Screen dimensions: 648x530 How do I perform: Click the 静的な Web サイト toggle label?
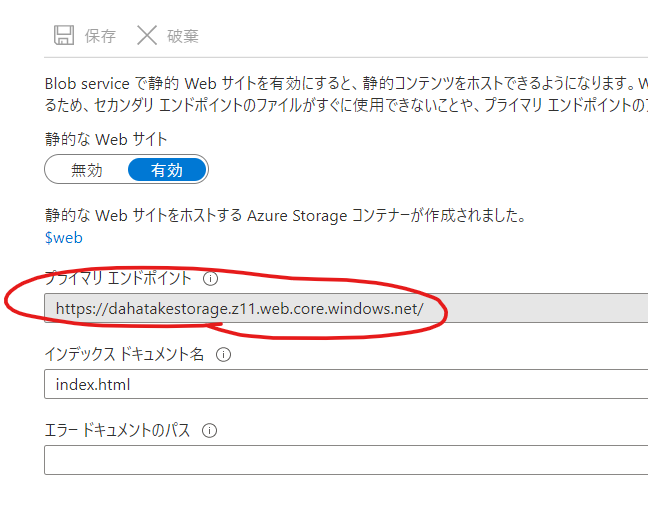pyautogui.click(x=106, y=139)
